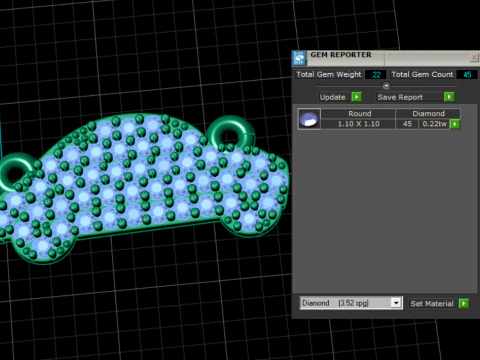Click the 0.22tw weight cell
This screenshot has height=360, width=480.
(x=434, y=124)
